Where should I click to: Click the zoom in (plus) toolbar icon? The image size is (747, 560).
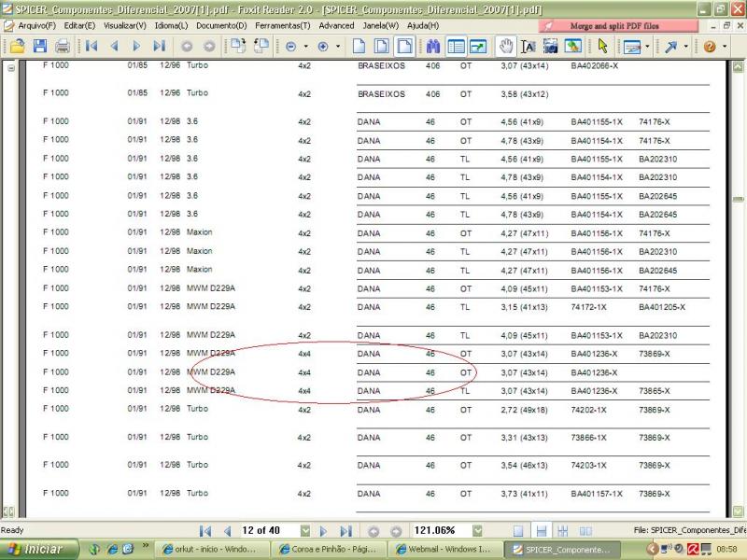click(323, 47)
